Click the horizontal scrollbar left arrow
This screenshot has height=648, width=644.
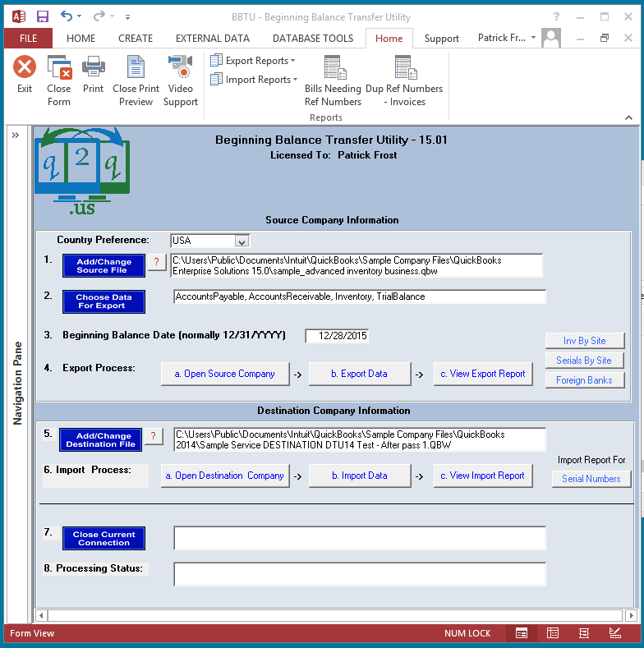41,615
